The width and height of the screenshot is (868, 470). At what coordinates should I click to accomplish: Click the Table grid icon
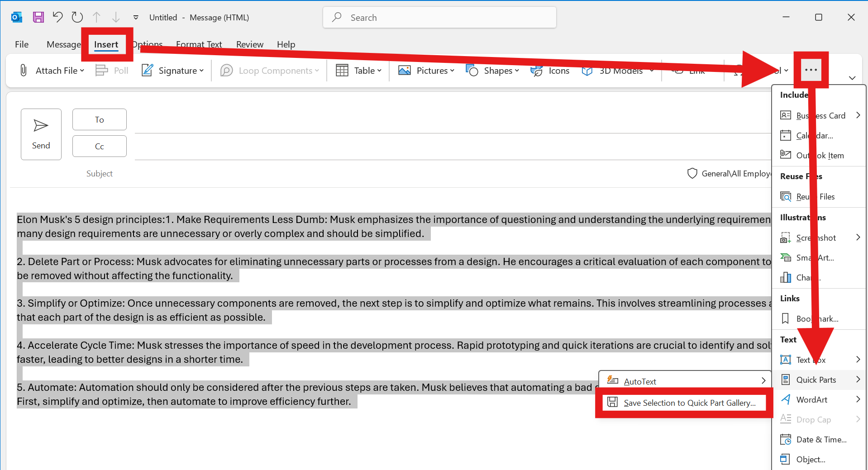coord(342,70)
